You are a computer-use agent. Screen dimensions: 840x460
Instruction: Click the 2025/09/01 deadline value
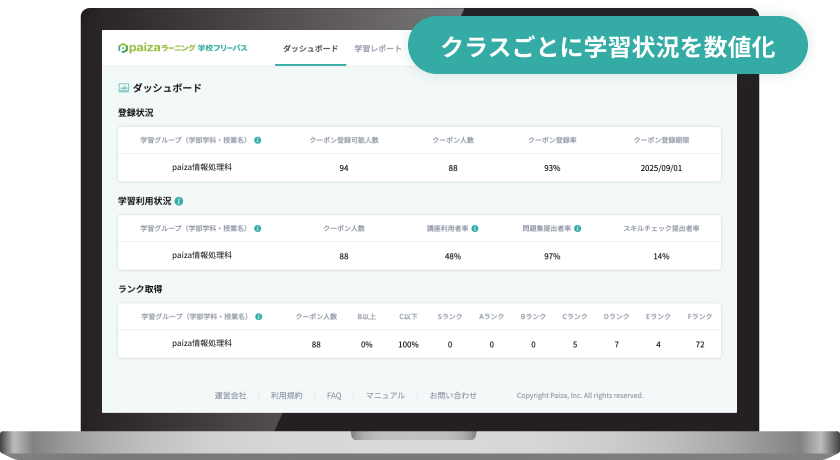pos(662,168)
